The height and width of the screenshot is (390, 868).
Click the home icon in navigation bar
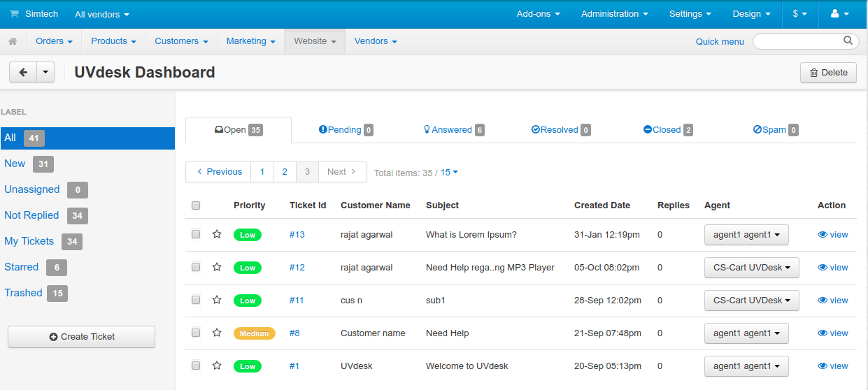(x=13, y=41)
